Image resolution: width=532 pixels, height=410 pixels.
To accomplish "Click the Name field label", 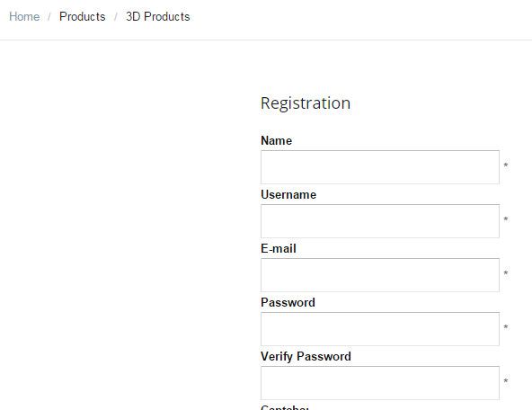I will click(x=276, y=140).
